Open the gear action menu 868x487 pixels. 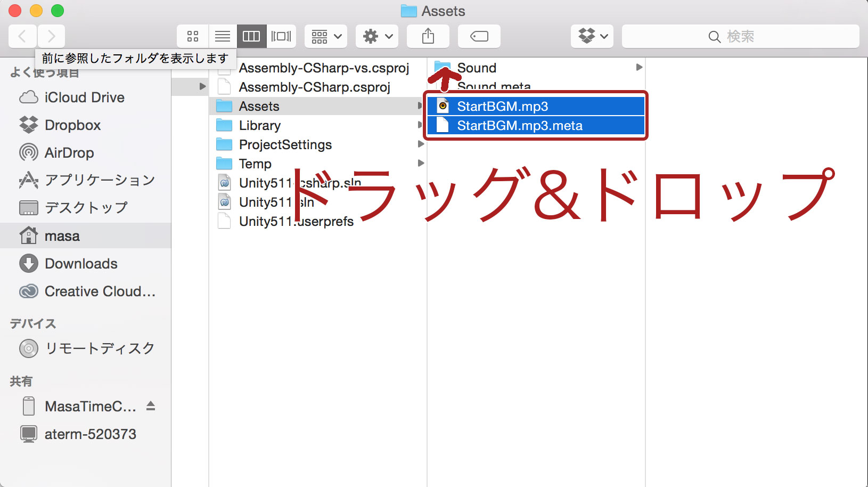click(377, 36)
